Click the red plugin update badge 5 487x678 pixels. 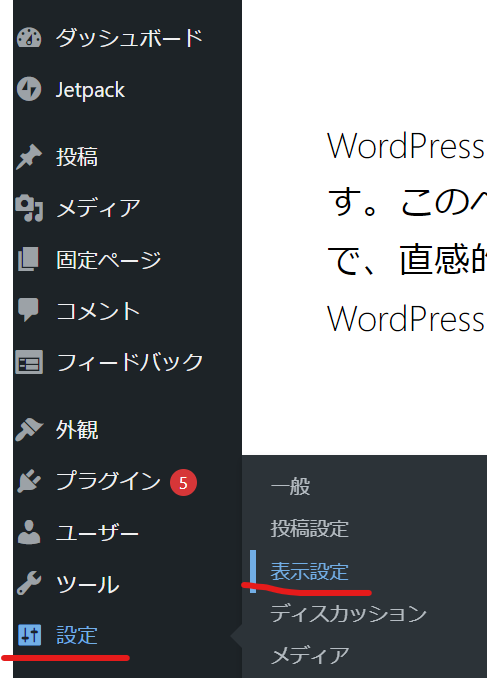click(183, 482)
